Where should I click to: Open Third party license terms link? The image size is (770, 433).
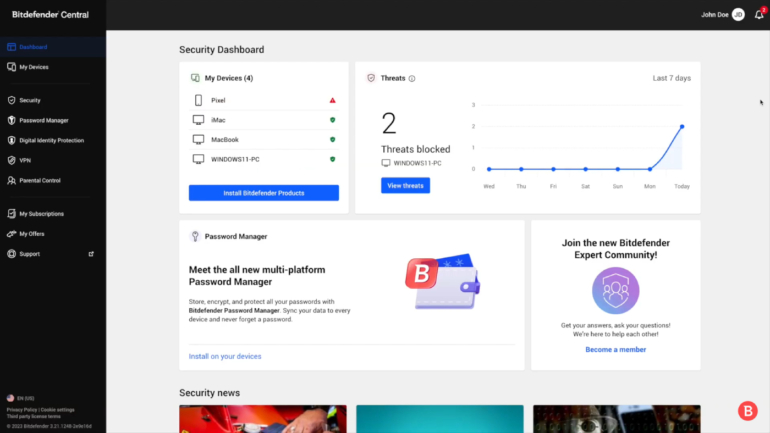(x=33, y=416)
